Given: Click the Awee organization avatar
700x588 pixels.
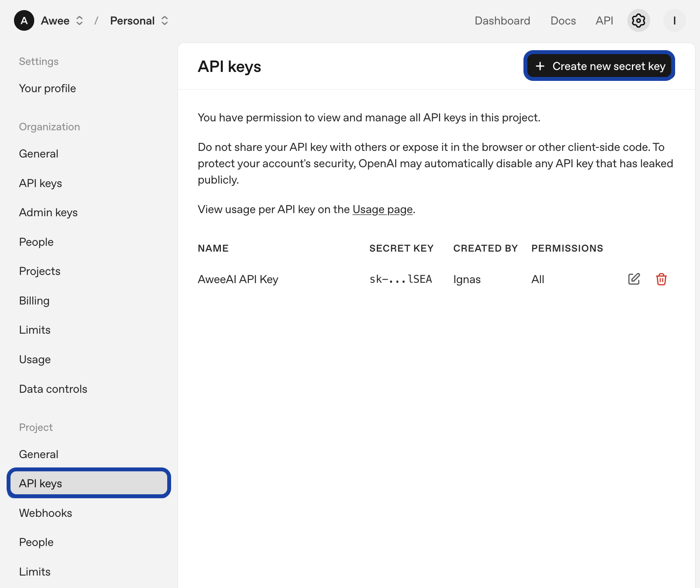Looking at the screenshot, I should (x=24, y=21).
